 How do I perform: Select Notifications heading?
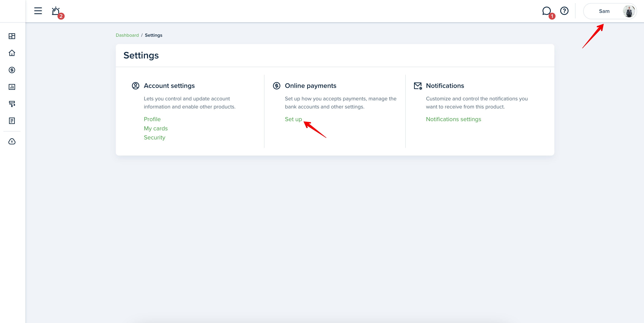445,86
